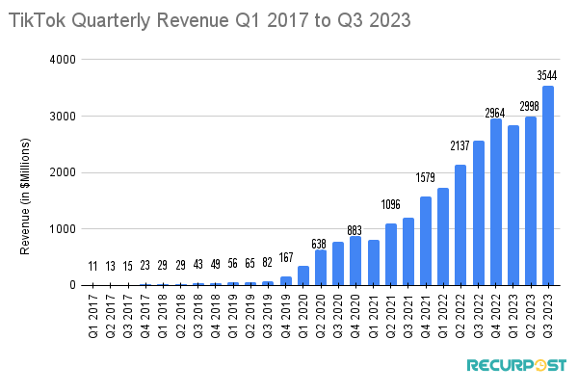Click the data label 49
Viewport: 578px width, 392px height.
coord(215,264)
